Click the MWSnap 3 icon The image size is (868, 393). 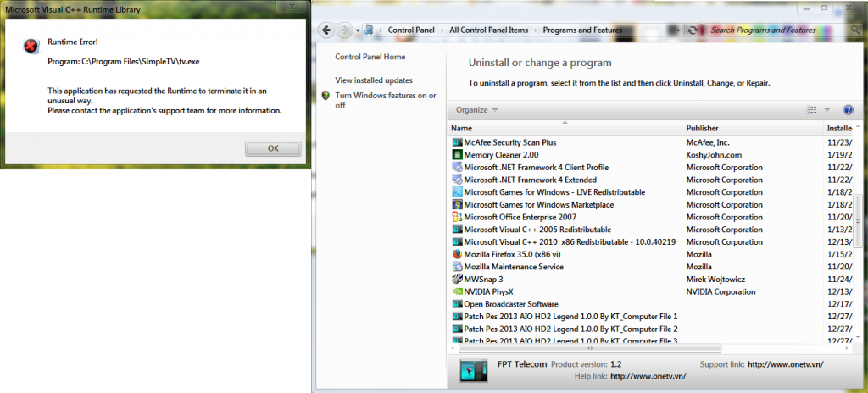(457, 279)
